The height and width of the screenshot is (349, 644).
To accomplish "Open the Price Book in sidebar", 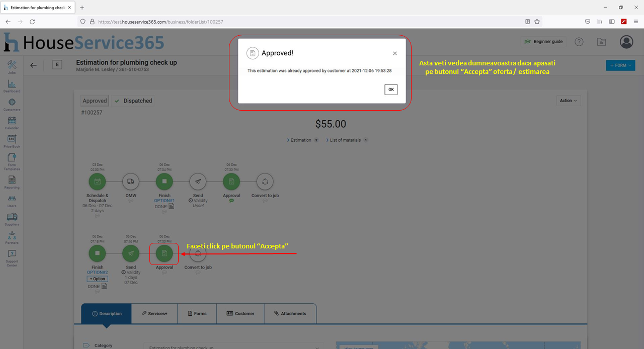I will [12, 141].
